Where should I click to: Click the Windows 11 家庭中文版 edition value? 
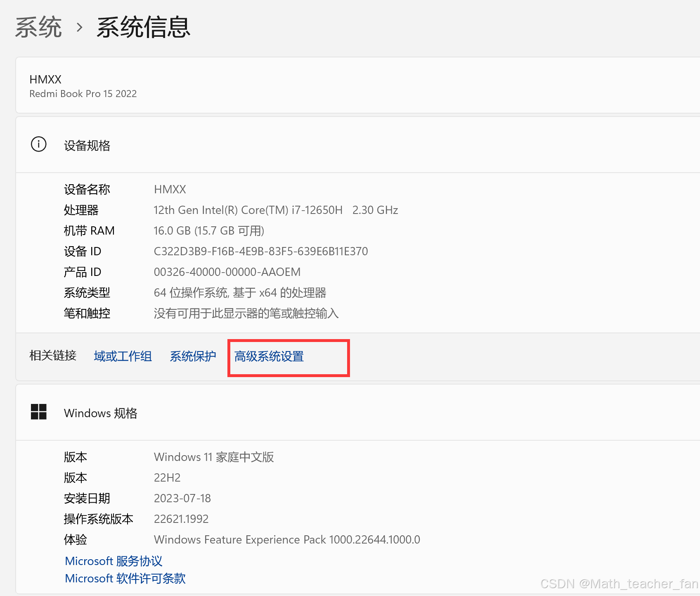point(214,457)
